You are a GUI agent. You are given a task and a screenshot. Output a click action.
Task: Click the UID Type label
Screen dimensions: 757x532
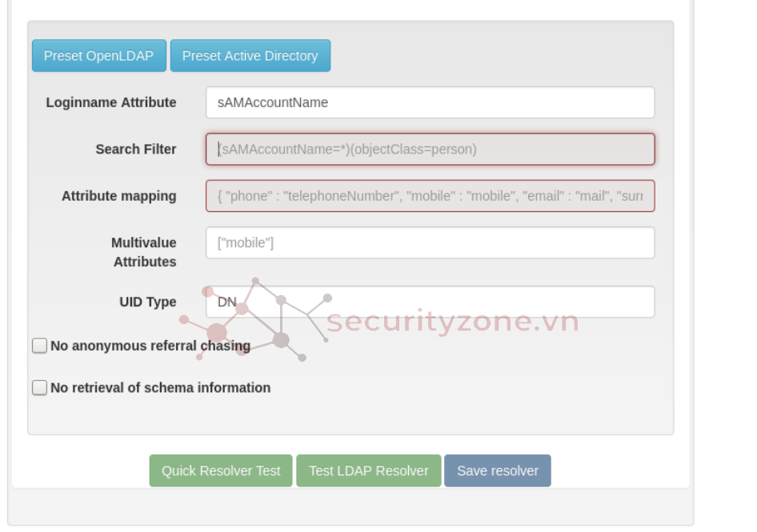[148, 302]
